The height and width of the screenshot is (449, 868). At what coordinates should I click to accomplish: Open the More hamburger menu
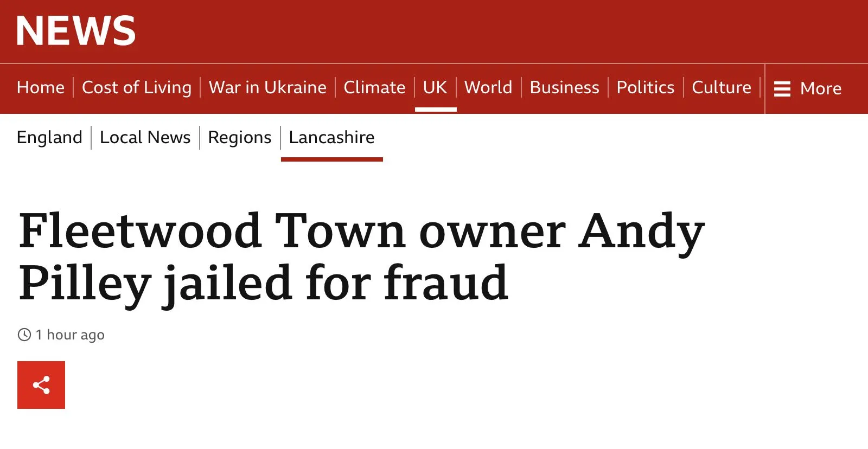pyautogui.click(x=782, y=88)
